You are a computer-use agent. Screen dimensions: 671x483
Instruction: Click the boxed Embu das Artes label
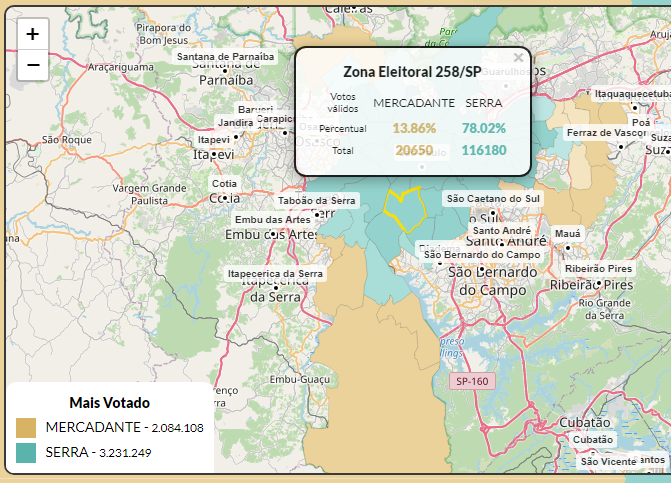(273, 219)
